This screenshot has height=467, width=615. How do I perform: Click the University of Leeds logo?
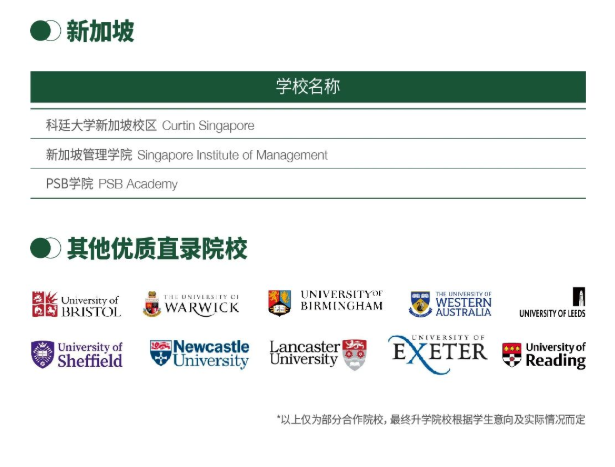tap(552, 302)
